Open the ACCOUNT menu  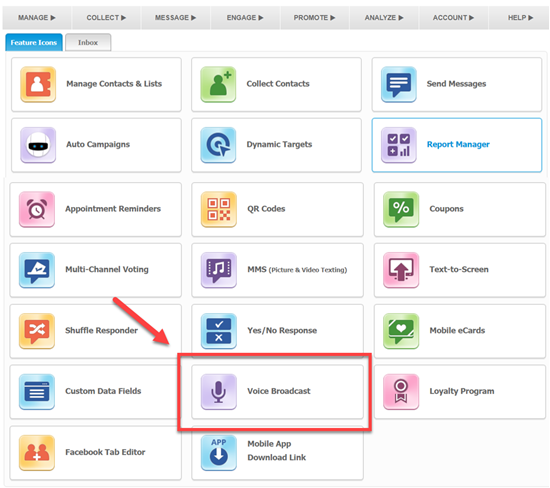(x=453, y=18)
